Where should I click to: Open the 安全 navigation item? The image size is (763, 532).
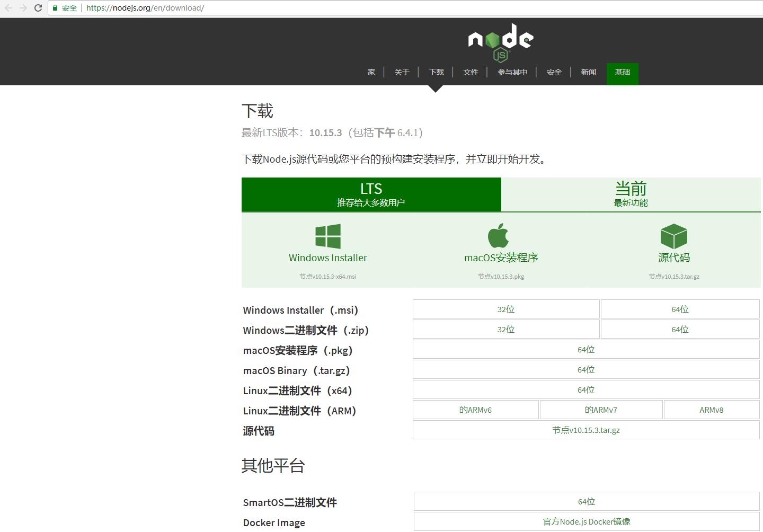coord(554,72)
